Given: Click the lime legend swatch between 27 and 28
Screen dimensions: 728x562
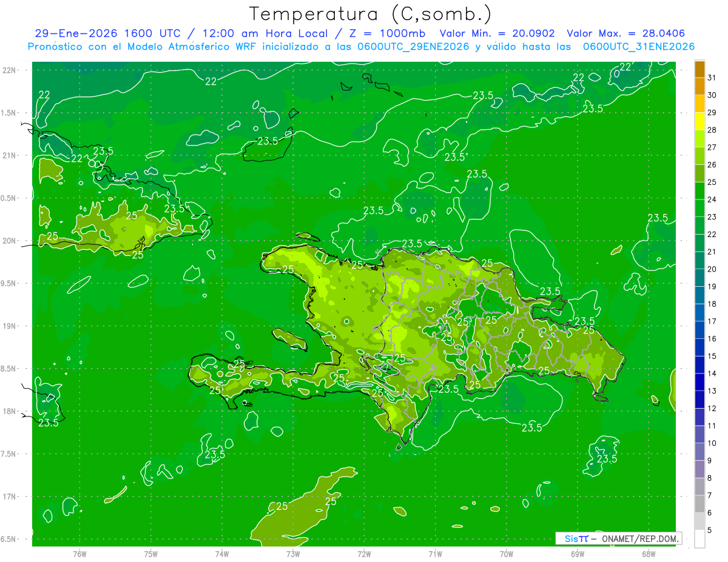Looking at the screenshot, I should coord(699,138).
